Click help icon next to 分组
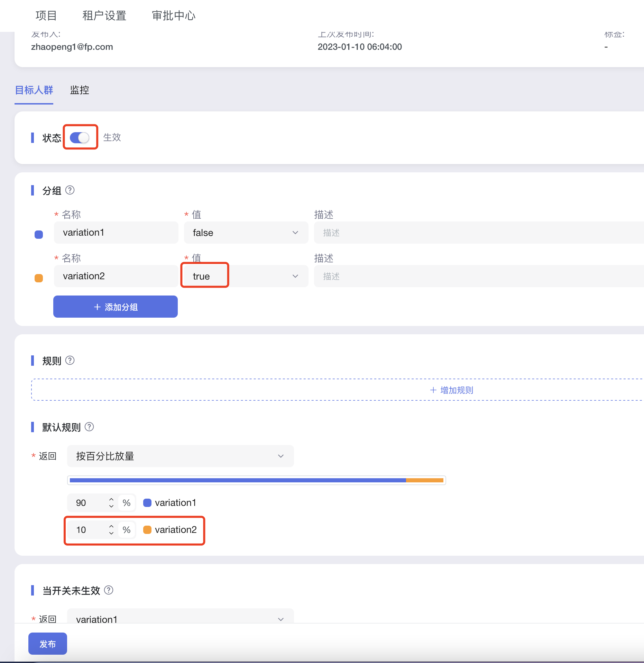 [x=70, y=190]
